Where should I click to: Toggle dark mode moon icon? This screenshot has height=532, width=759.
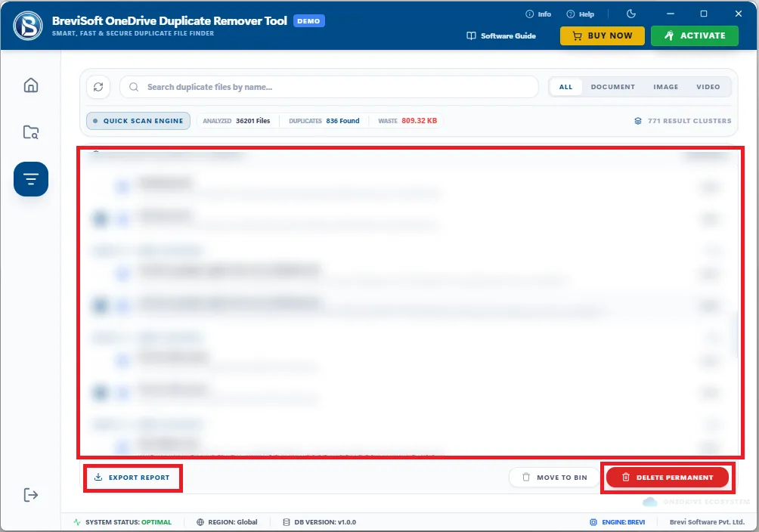click(630, 14)
